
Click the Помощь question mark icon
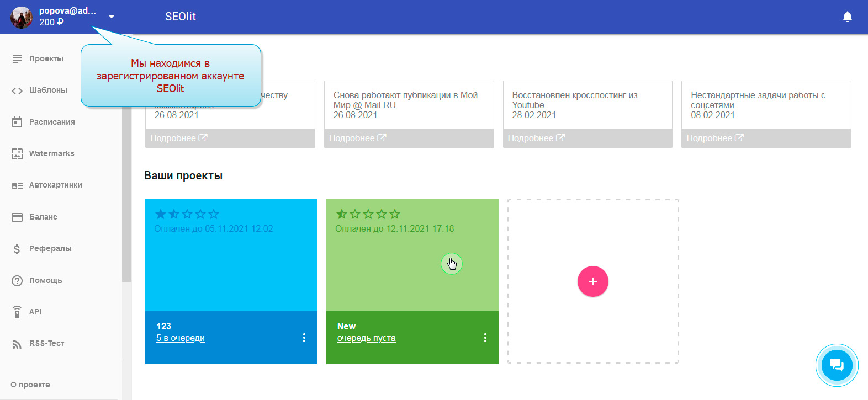pyautogui.click(x=17, y=280)
